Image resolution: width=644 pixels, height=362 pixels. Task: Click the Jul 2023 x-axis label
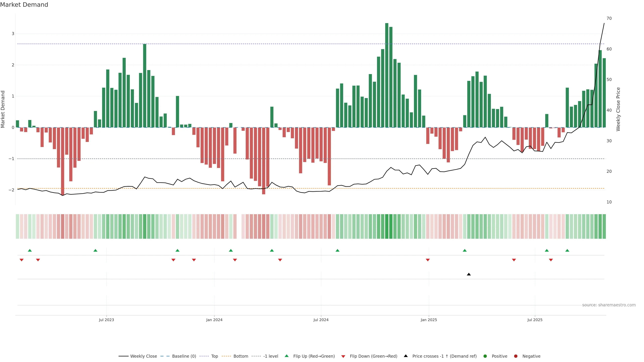(106, 320)
